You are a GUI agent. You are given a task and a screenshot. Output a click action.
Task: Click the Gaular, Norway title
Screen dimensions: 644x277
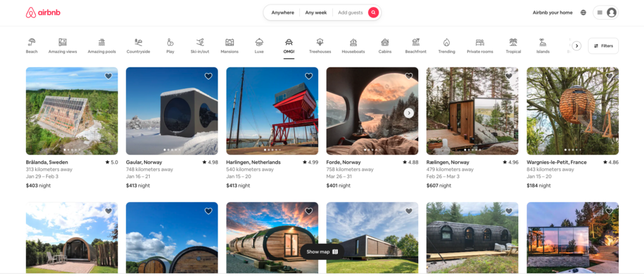click(144, 162)
